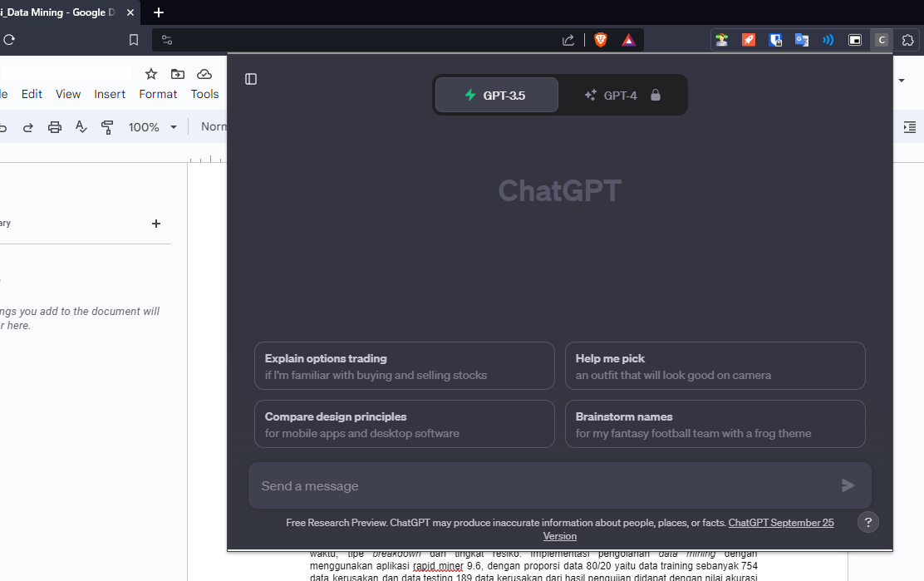Open Brave Shields lion icon

pos(601,40)
